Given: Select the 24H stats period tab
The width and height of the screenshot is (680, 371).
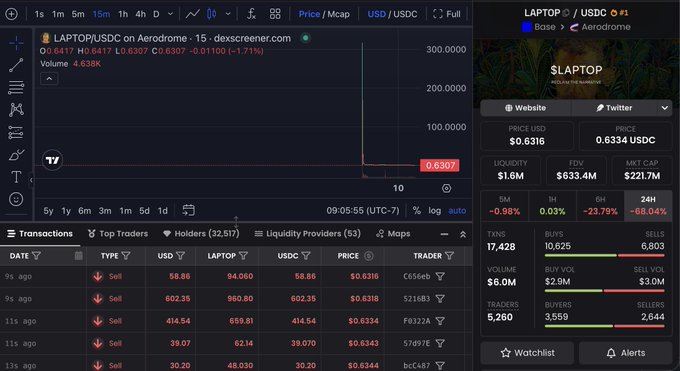Looking at the screenshot, I should [x=648, y=206].
